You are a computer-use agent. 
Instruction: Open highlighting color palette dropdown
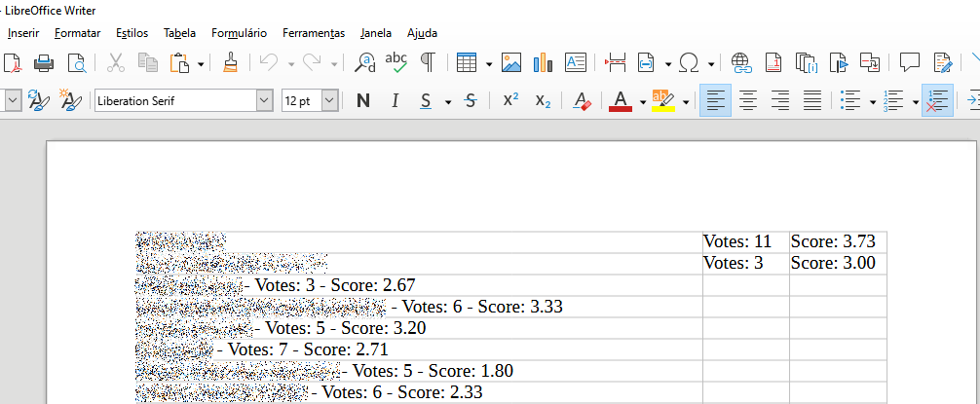pos(686,102)
